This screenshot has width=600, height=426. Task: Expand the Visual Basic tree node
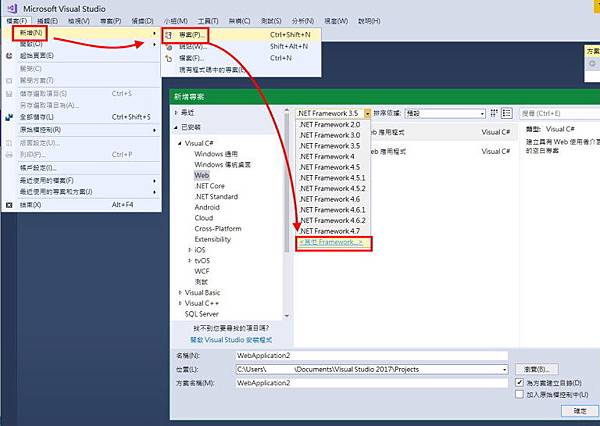point(180,293)
